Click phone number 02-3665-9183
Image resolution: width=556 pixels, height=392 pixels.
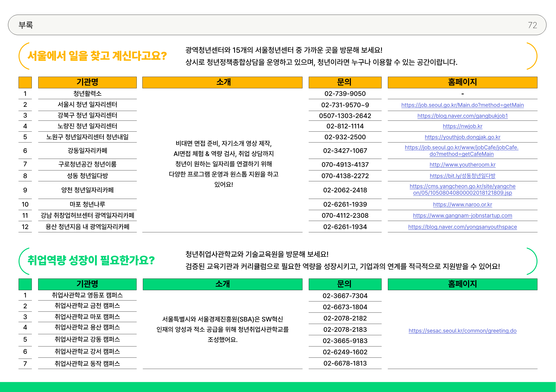click(x=345, y=341)
